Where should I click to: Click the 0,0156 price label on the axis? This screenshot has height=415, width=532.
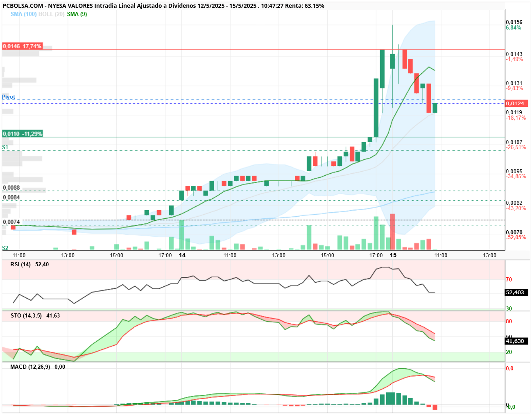[x=514, y=22]
